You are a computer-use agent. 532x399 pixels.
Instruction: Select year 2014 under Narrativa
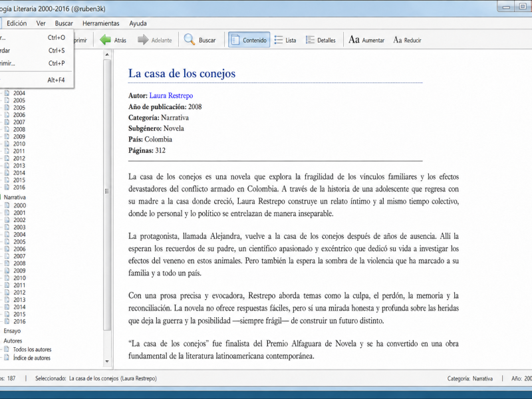coord(19,307)
